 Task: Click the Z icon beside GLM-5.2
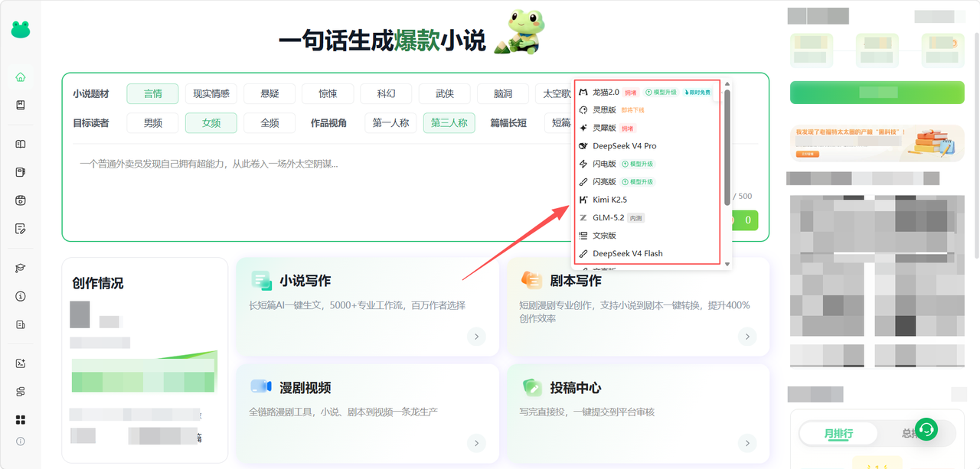[583, 217]
